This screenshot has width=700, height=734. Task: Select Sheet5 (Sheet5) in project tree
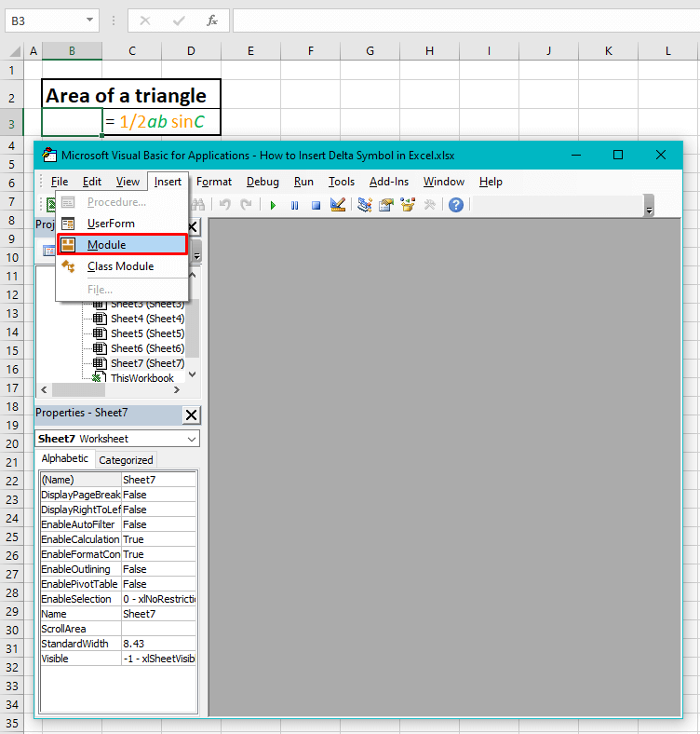pyautogui.click(x=147, y=333)
